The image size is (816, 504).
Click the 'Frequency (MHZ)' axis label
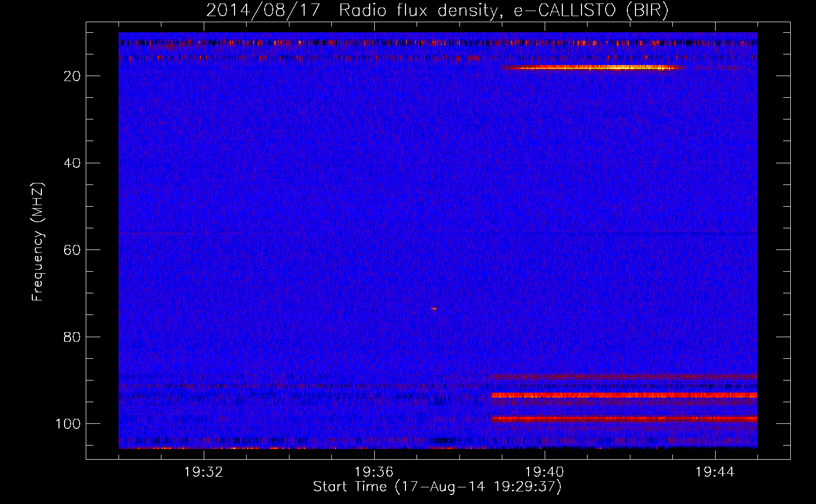(38, 241)
